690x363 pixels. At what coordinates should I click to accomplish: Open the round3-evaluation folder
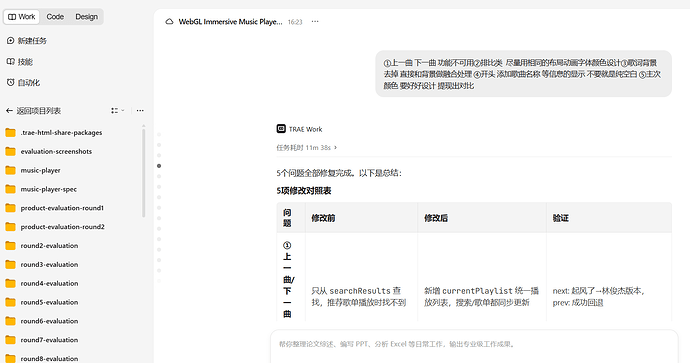point(42,264)
